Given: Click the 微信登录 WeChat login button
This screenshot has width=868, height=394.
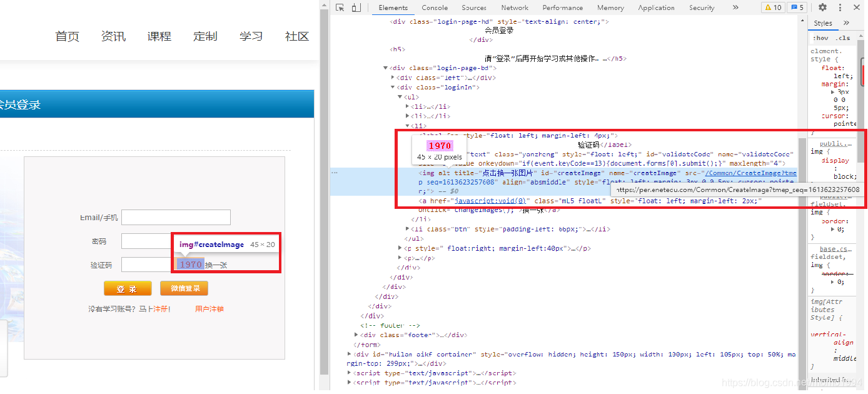Looking at the screenshot, I should [184, 288].
